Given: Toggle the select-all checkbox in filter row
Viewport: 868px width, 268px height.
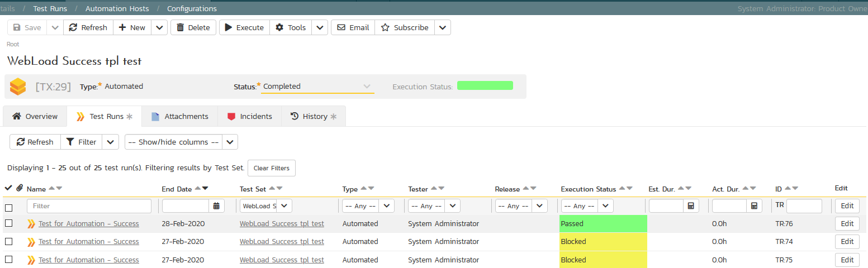Looking at the screenshot, I should 8,208.
